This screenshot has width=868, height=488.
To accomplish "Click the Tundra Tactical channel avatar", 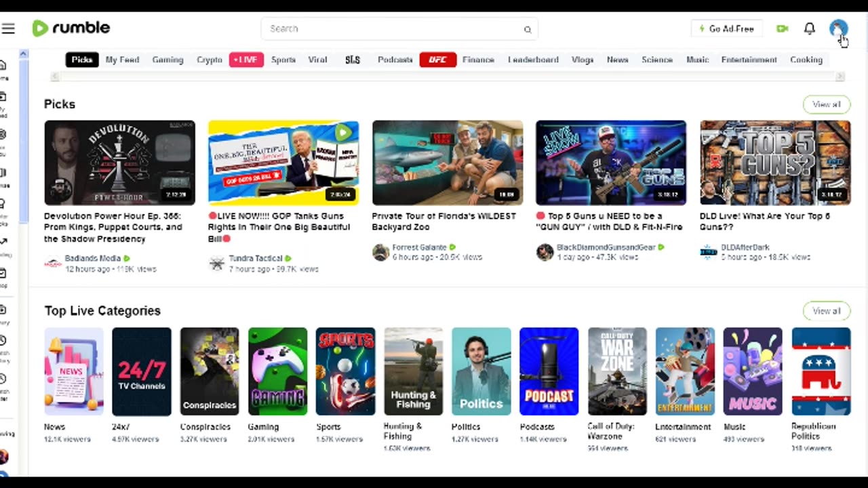I will (216, 263).
